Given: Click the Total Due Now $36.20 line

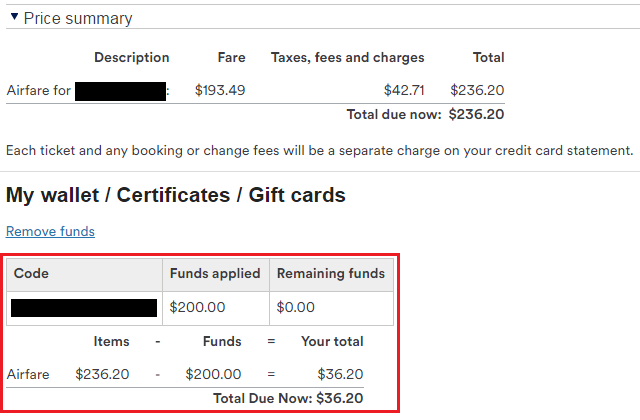Looking at the screenshot, I should point(288,398).
